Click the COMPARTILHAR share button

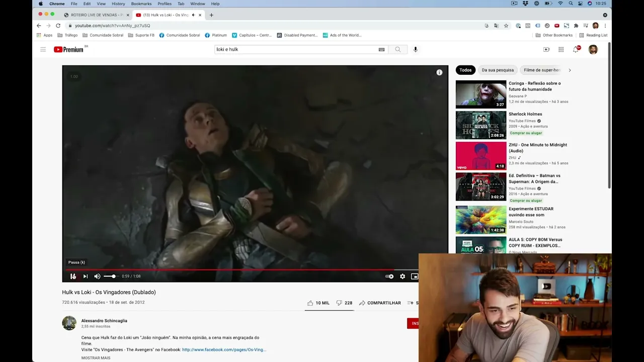click(x=380, y=303)
